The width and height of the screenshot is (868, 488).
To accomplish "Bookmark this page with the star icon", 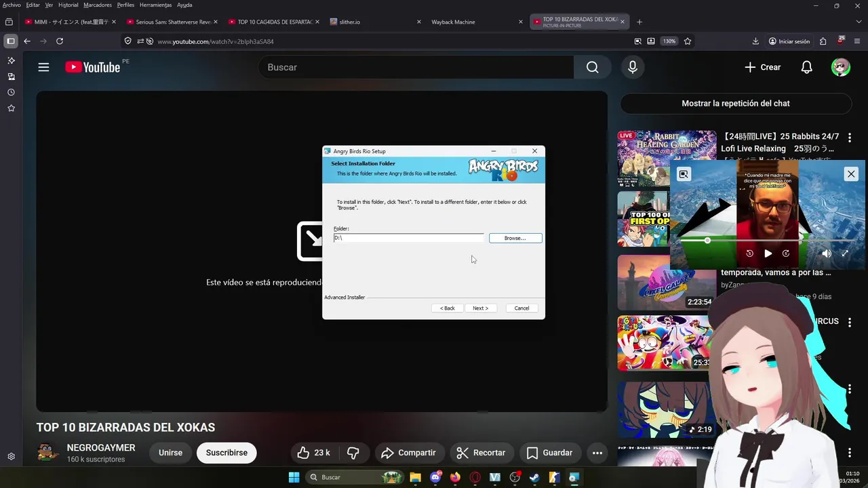I will click(x=688, y=41).
